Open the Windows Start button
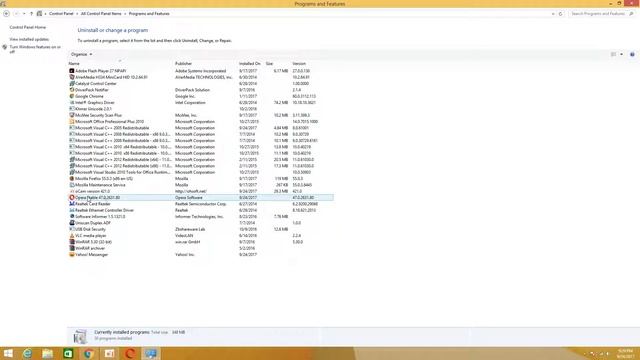 8,353
